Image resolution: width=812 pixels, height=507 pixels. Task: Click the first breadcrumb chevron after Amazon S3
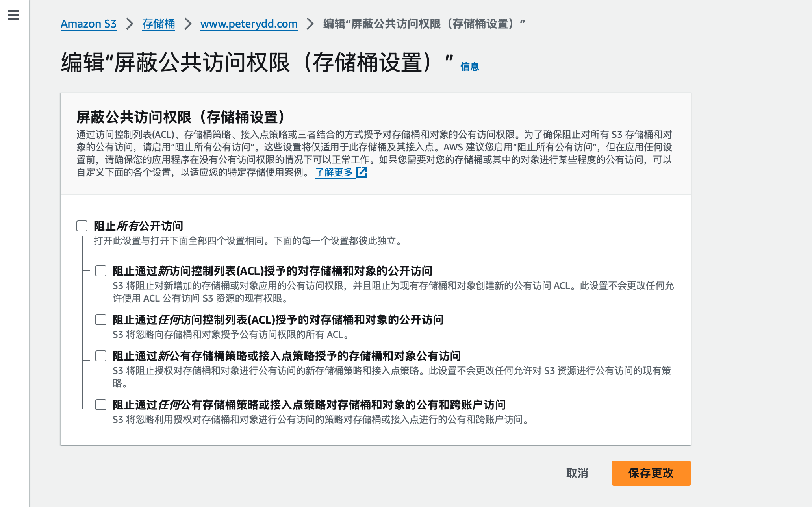[130, 24]
